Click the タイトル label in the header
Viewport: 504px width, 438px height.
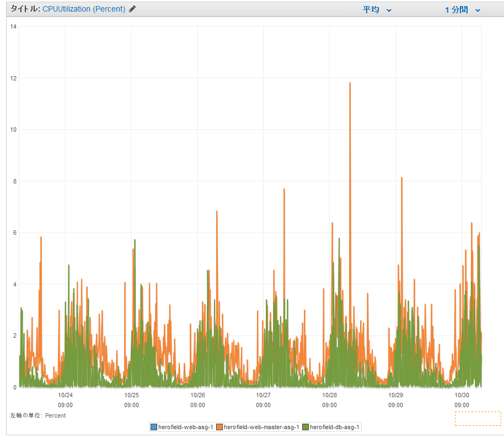pyautogui.click(x=25, y=9)
